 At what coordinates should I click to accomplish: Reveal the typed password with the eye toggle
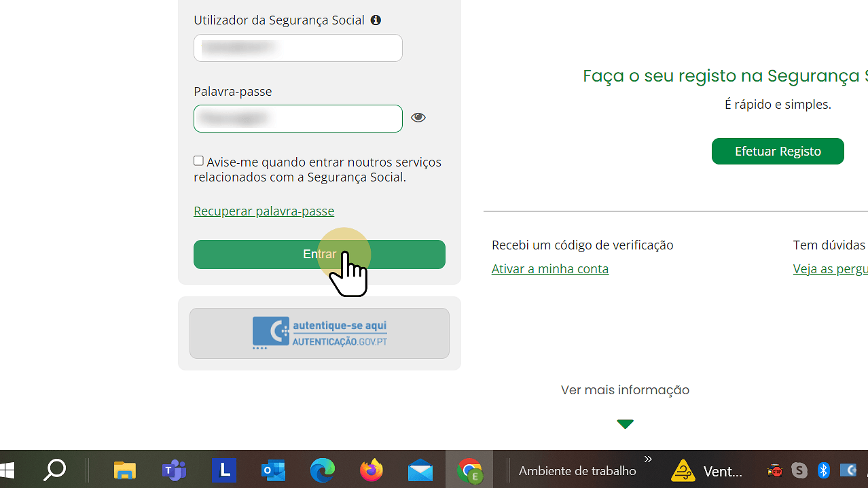point(418,117)
